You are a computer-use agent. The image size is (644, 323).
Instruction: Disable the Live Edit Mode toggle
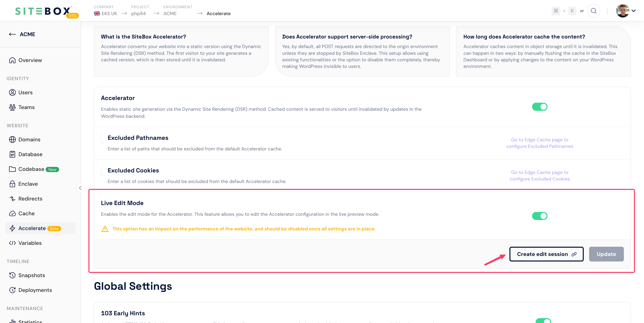(539, 216)
